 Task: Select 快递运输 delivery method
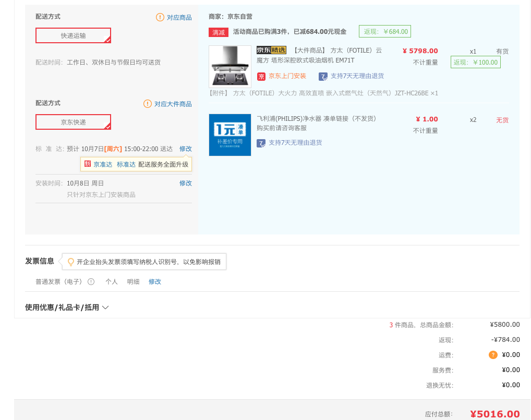pyautogui.click(x=73, y=35)
